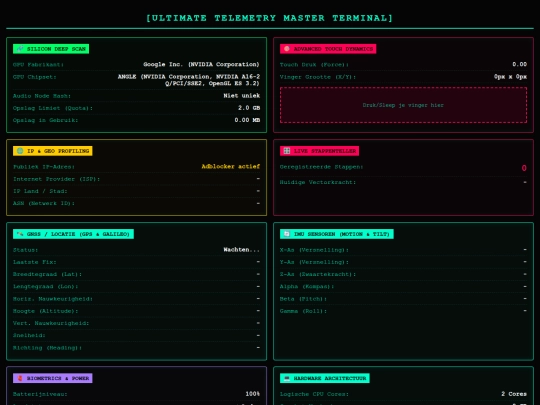Image resolution: width=540 pixels, height=405 pixels.
Task: Click the 'GPU Fabrikant:' label
Action: (x=38, y=64)
